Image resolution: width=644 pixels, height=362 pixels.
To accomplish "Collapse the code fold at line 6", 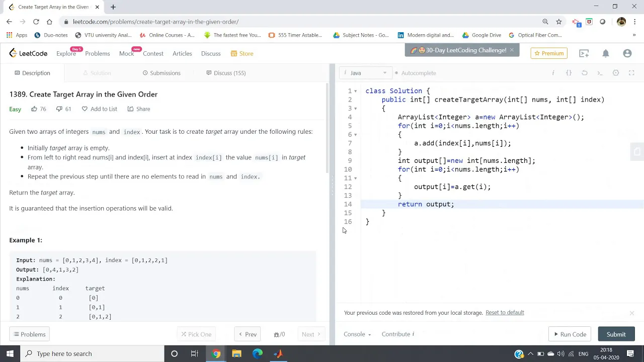I will coord(355,135).
